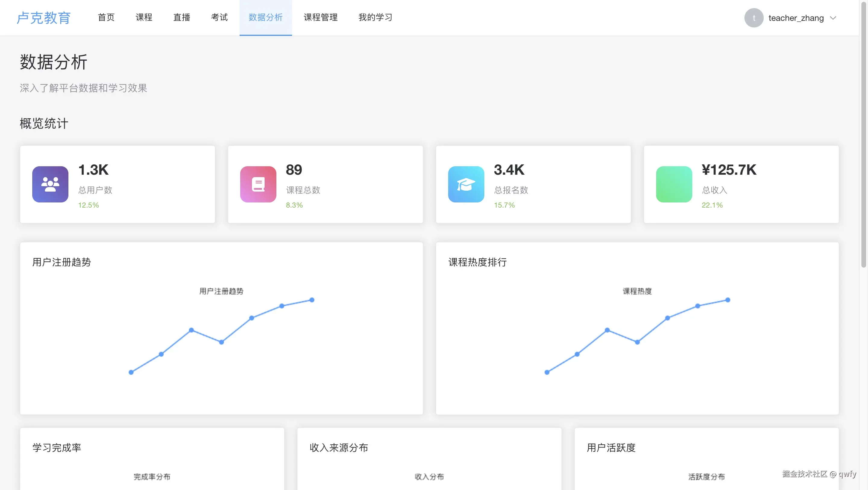
Task: Expand the teacher_zhang user dropdown arrow
Action: pyautogui.click(x=833, y=18)
